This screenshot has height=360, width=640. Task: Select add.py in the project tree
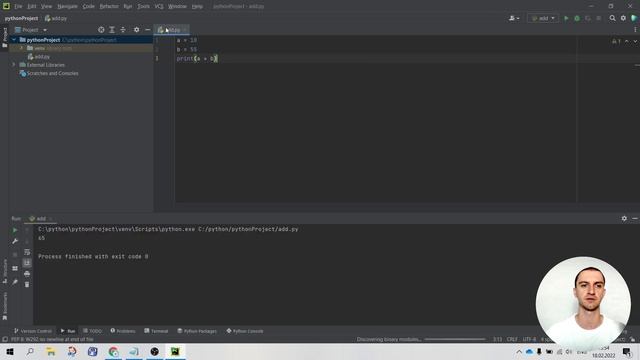pyautogui.click(x=39, y=57)
